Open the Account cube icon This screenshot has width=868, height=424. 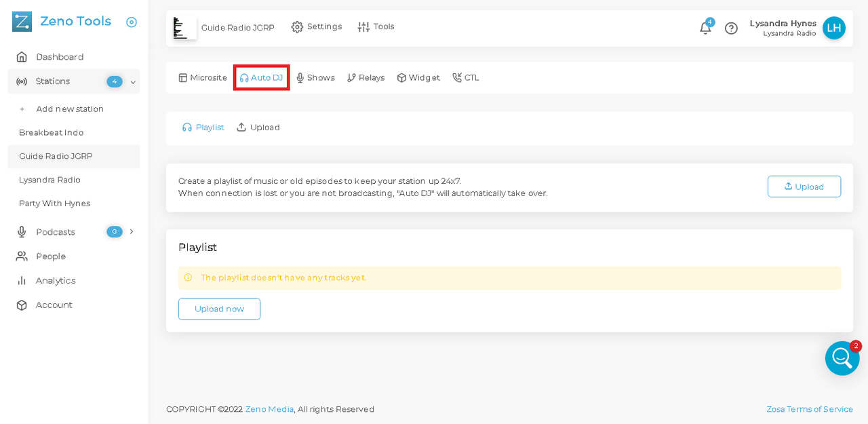[x=22, y=305]
